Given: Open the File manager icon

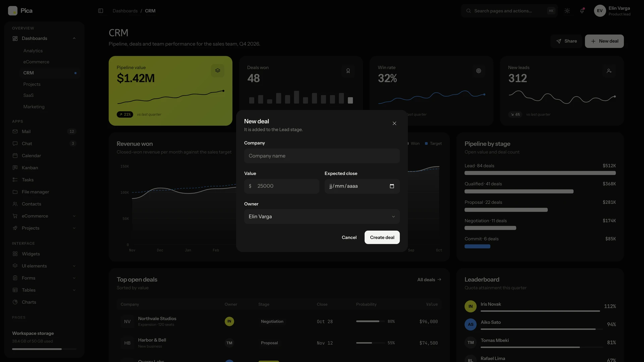Looking at the screenshot, I should click(x=15, y=192).
